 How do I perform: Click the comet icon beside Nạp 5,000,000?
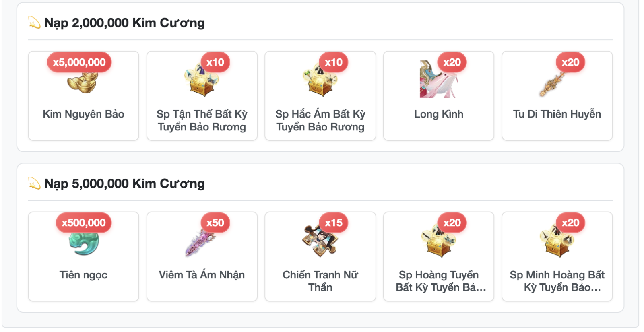(34, 183)
